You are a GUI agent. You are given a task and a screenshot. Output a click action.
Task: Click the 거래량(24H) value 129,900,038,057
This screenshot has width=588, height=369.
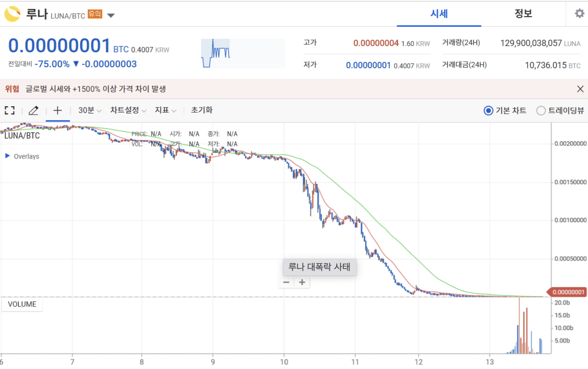click(x=531, y=43)
